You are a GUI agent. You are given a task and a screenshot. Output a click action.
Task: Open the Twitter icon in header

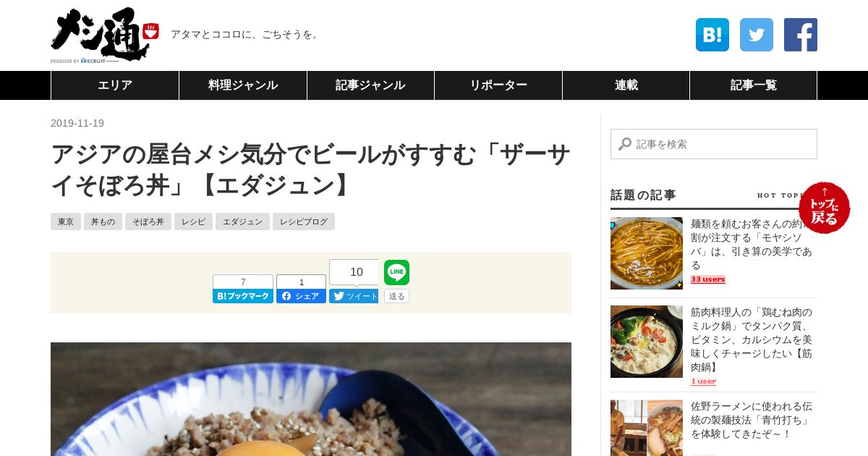click(x=757, y=35)
